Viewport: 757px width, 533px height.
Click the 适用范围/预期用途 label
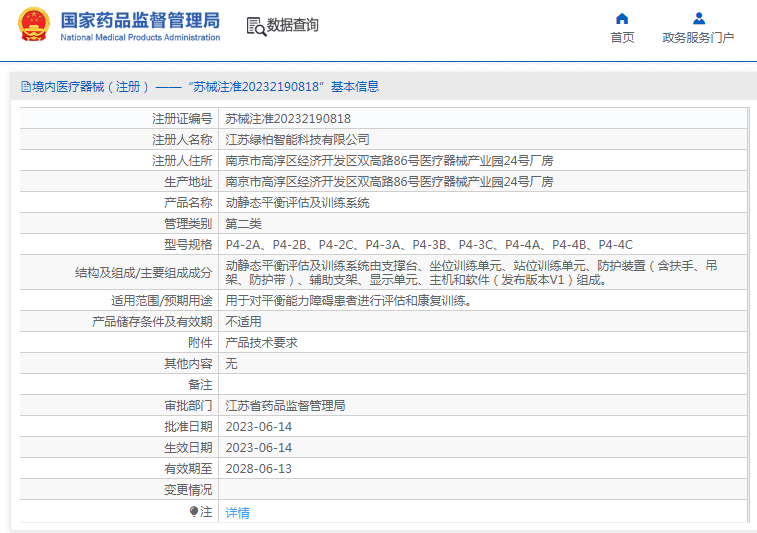click(162, 301)
